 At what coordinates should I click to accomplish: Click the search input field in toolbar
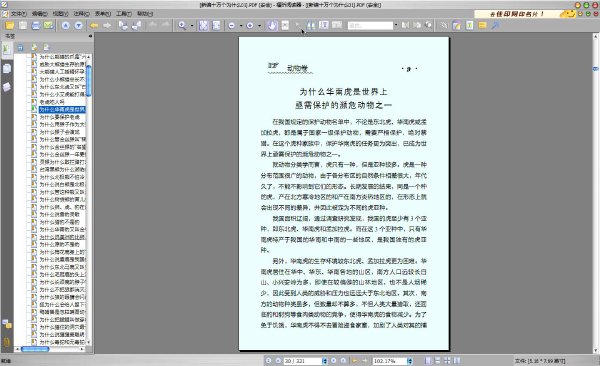[x=370, y=26]
